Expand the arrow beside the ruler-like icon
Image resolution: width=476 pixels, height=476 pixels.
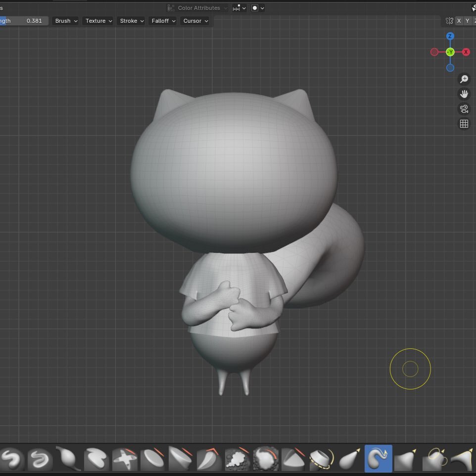click(244, 8)
